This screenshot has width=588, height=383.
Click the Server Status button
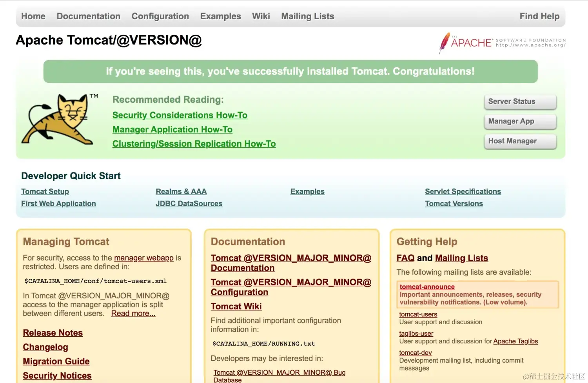pyautogui.click(x=520, y=102)
